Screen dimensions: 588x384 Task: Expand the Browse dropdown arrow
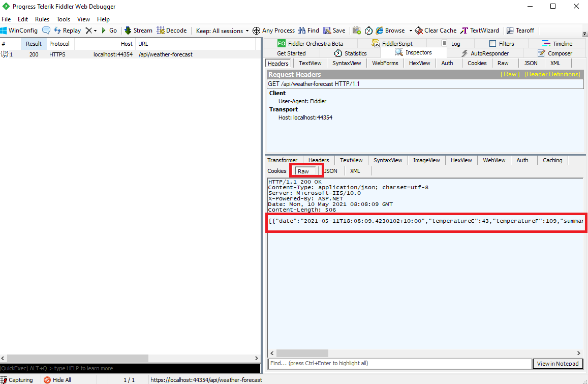coord(411,31)
